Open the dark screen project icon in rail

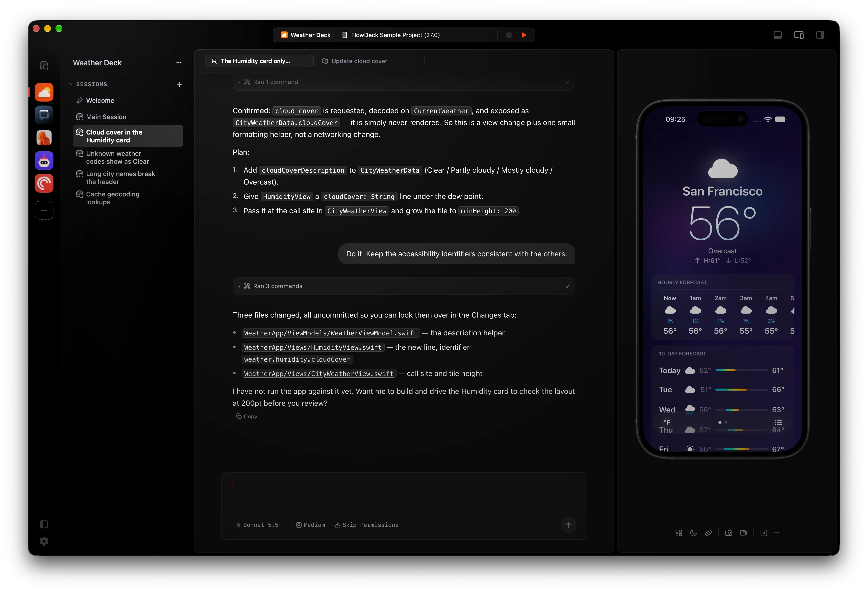tap(44, 115)
